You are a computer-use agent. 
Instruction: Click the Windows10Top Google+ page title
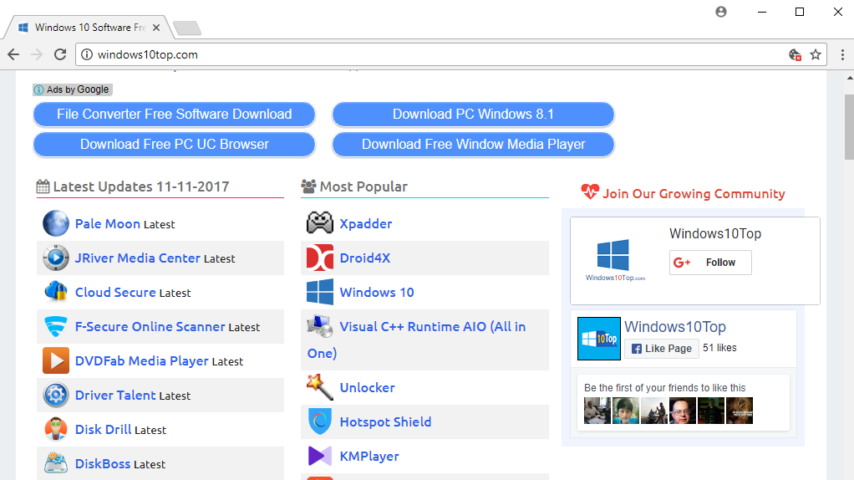click(715, 234)
